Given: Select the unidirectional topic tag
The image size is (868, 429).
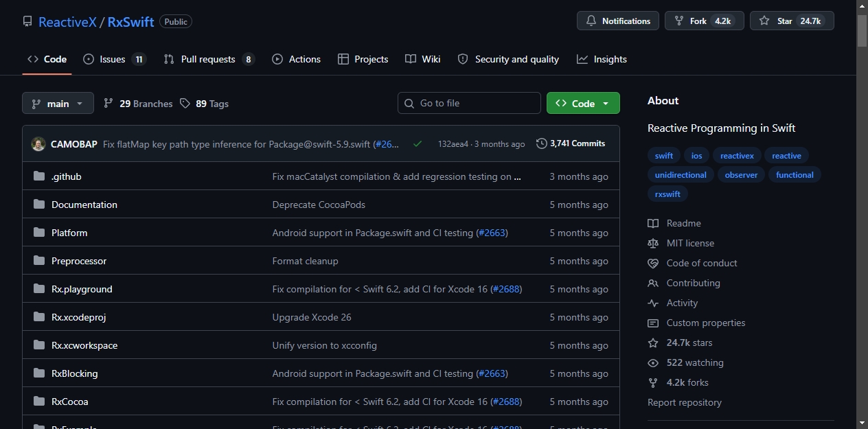Looking at the screenshot, I should tap(681, 175).
